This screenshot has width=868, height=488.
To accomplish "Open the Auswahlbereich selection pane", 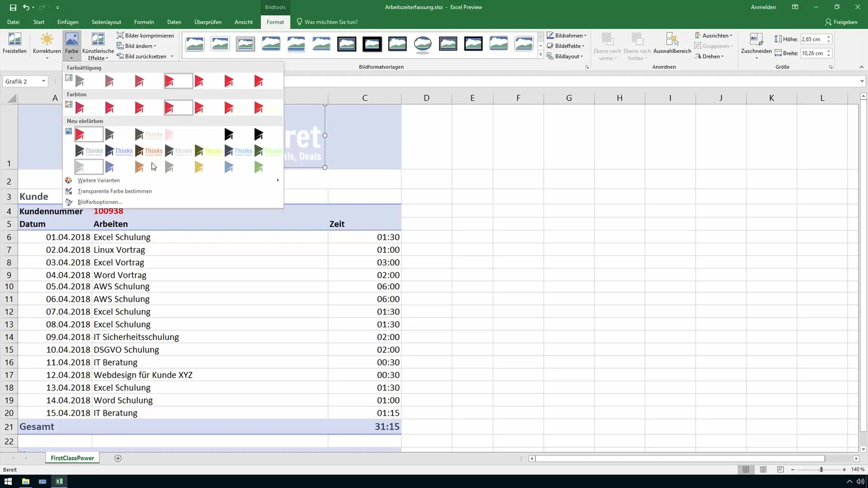I will coord(672,43).
